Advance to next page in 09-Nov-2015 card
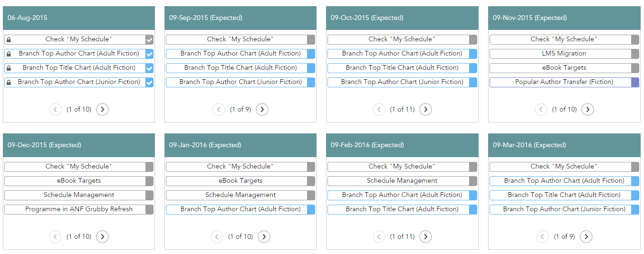Image resolution: width=644 pixels, height=254 pixels. 587,110
